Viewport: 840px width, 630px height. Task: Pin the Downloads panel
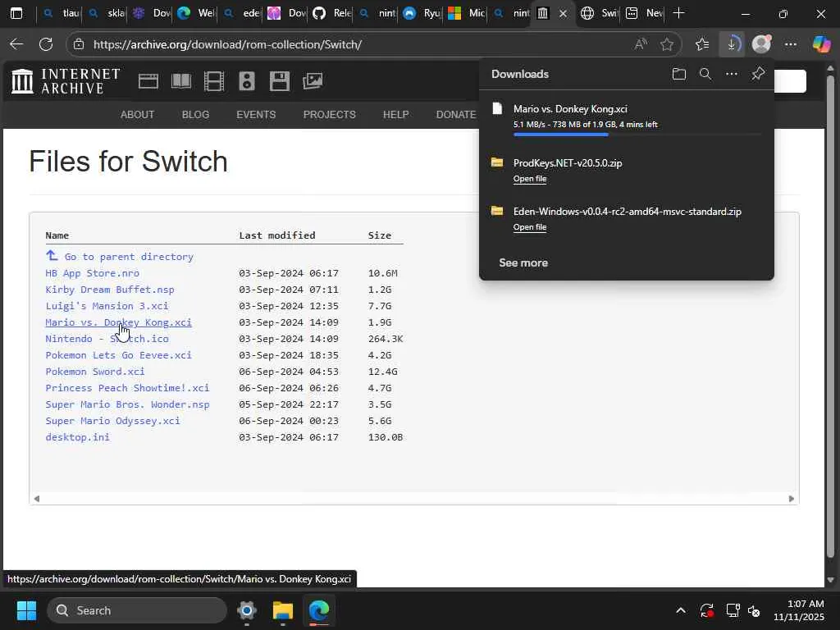click(x=757, y=74)
